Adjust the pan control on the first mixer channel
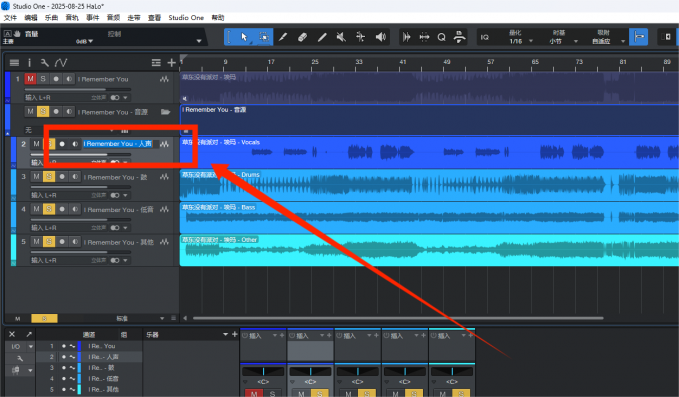The height and width of the screenshot is (397, 679). coord(263,371)
